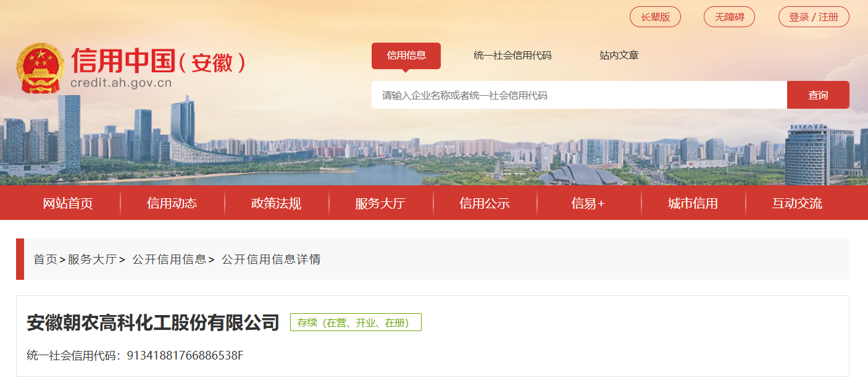The height and width of the screenshot is (383, 868).
Task: Open 政策法规 navigation menu
Action: [277, 203]
